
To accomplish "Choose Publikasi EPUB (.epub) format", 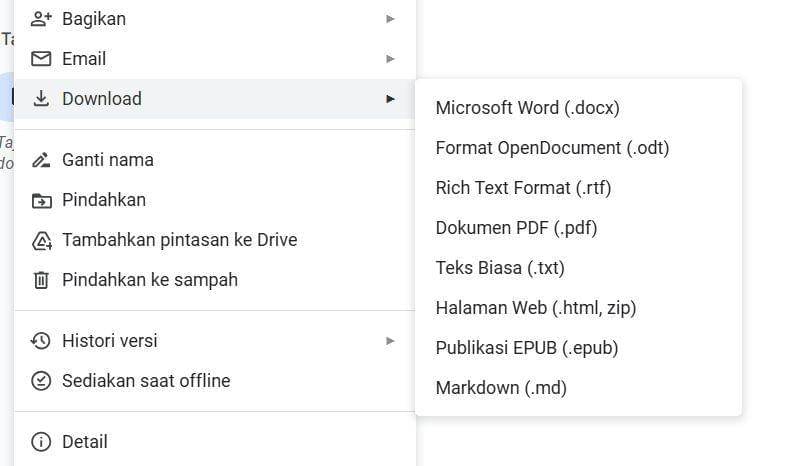I will pos(526,348).
